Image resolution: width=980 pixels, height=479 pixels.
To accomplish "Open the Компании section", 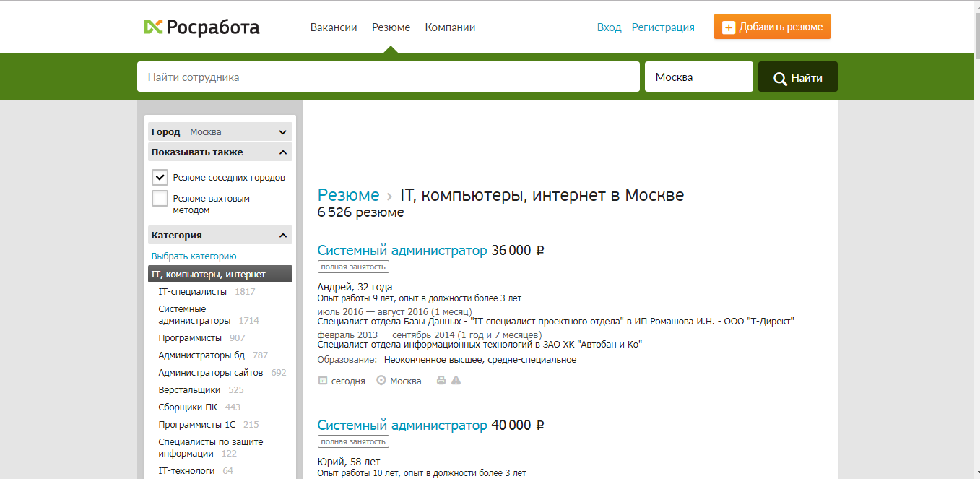I will 450,27.
